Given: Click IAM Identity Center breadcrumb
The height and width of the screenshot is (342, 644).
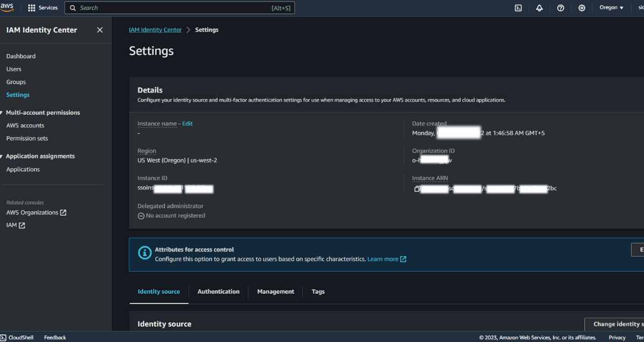Looking at the screenshot, I should [x=155, y=30].
